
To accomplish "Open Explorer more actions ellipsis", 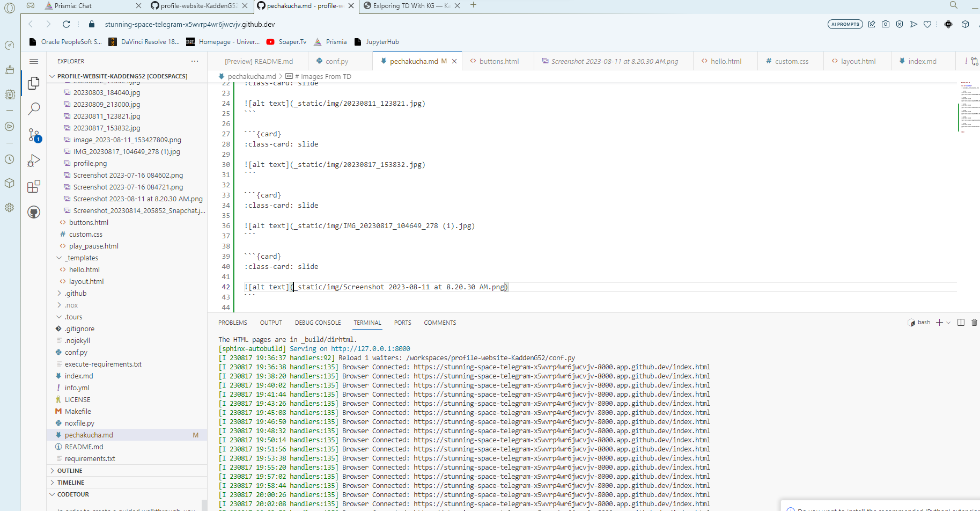I will pyautogui.click(x=195, y=61).
